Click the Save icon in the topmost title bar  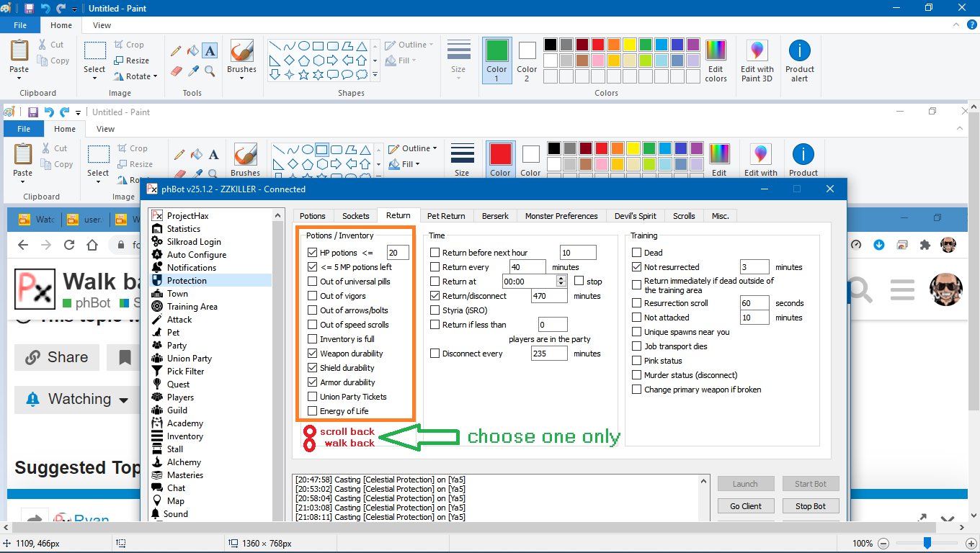coord(29,8)
